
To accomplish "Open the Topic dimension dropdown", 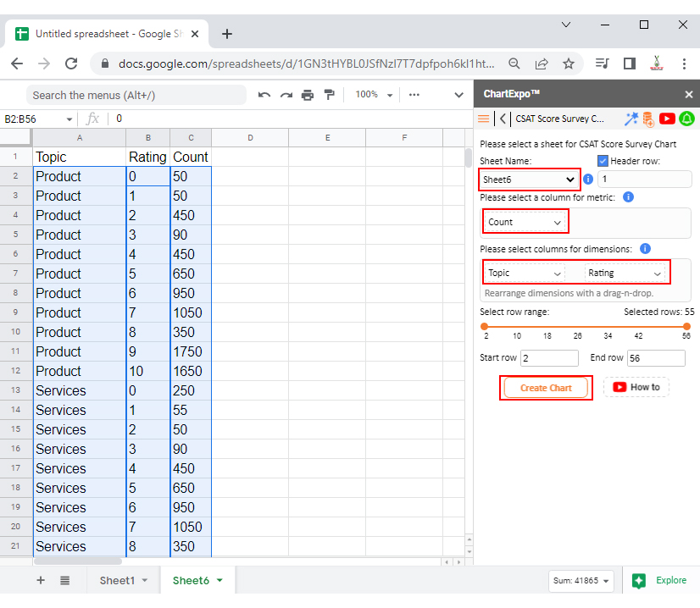I will (x=525, y=273).
